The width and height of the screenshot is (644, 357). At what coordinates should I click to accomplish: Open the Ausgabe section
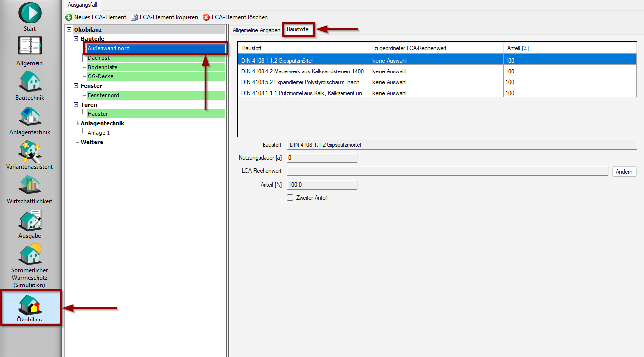[x=30, y=220]
